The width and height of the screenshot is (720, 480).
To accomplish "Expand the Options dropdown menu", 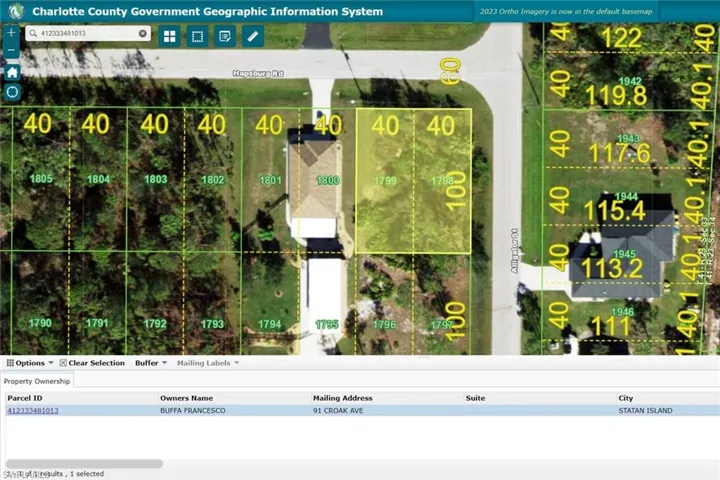I will coord(30,363).
